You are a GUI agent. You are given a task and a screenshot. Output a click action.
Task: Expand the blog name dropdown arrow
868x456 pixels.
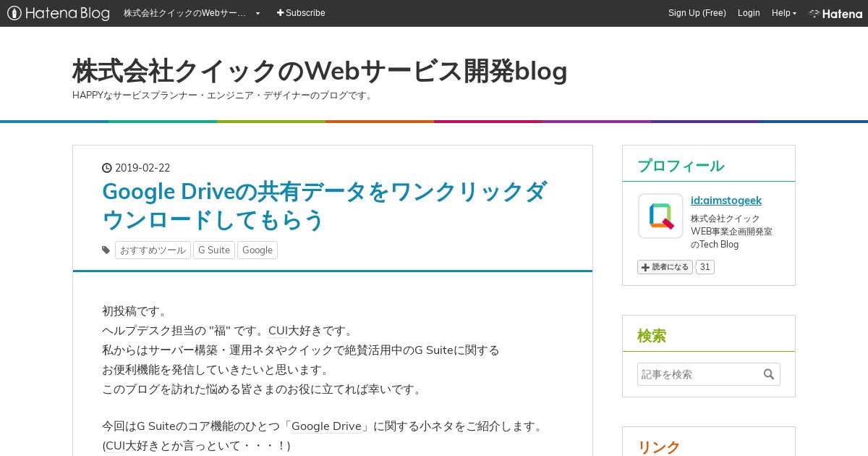pyautogui.click(x=258, y=13)
